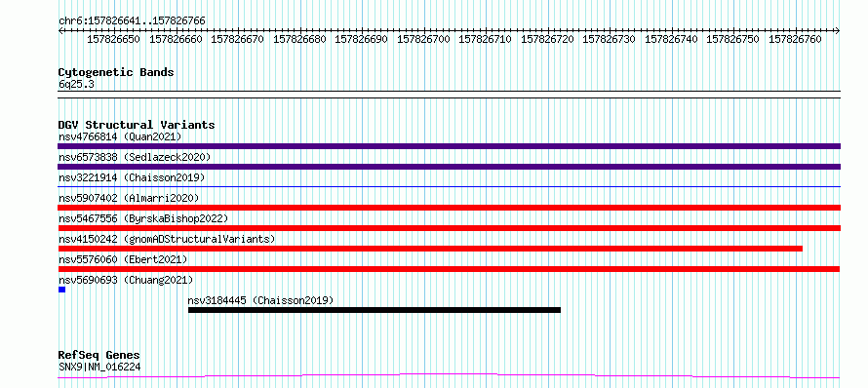Click ruler position 157826730

point(610,39)
